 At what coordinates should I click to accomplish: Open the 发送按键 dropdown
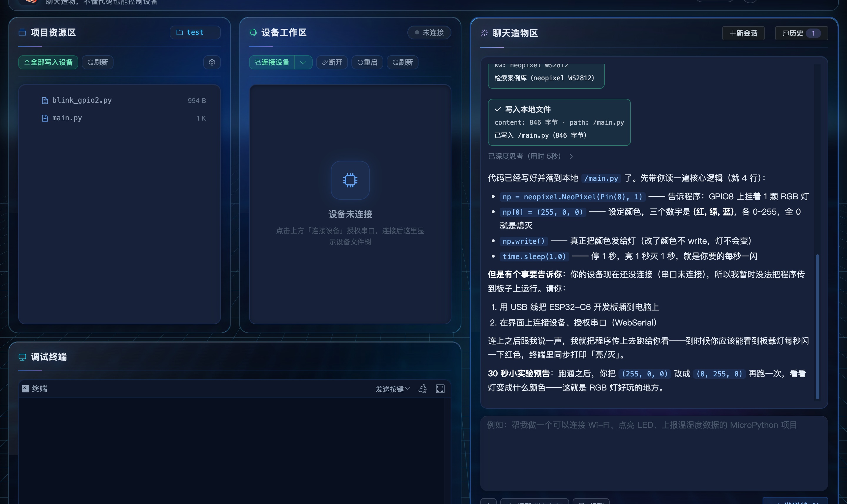click(x=393, y=389)
